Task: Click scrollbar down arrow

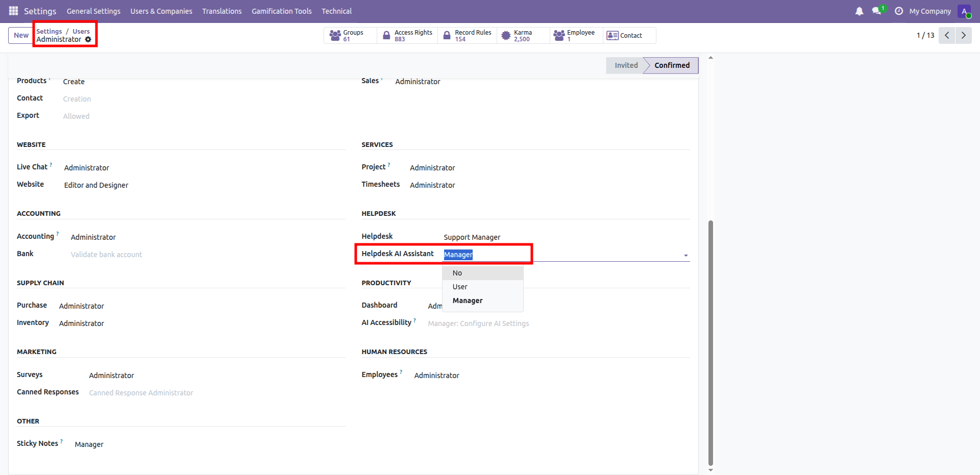Action: [710, 470]
